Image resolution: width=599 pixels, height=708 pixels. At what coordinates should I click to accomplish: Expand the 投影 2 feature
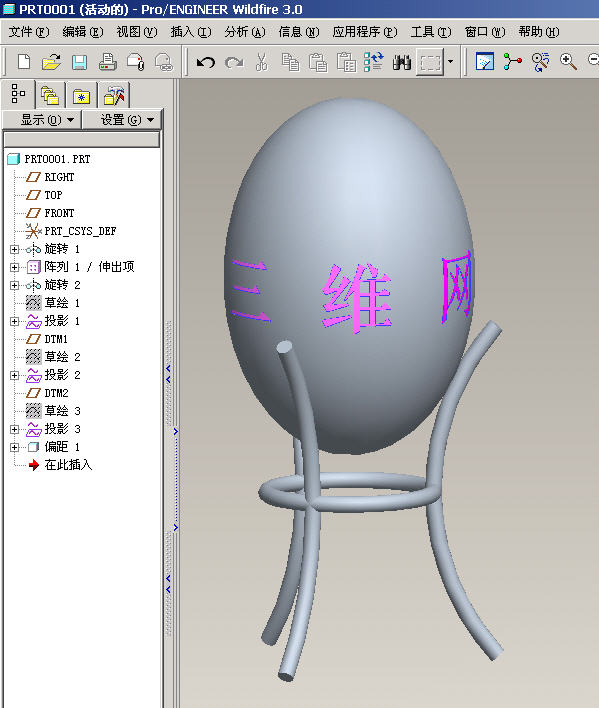click(14, 375)
